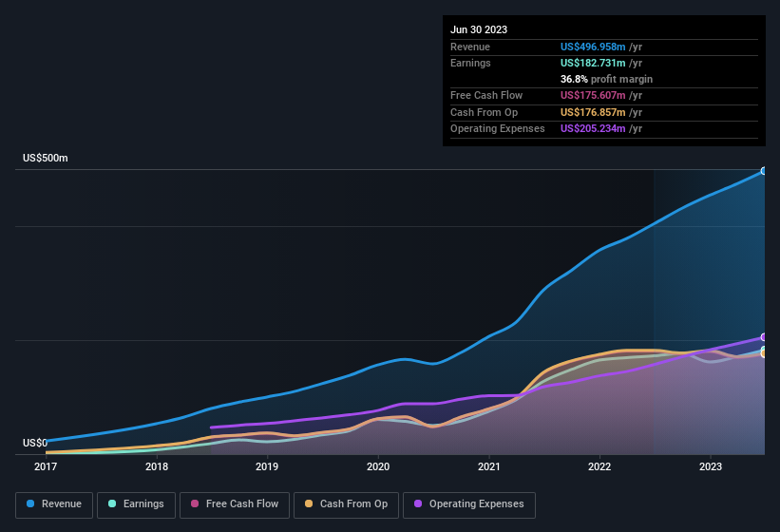Click the Cash From Op label in the tooltip
This screenshot has height=532, width=780.
pos(484,112)
